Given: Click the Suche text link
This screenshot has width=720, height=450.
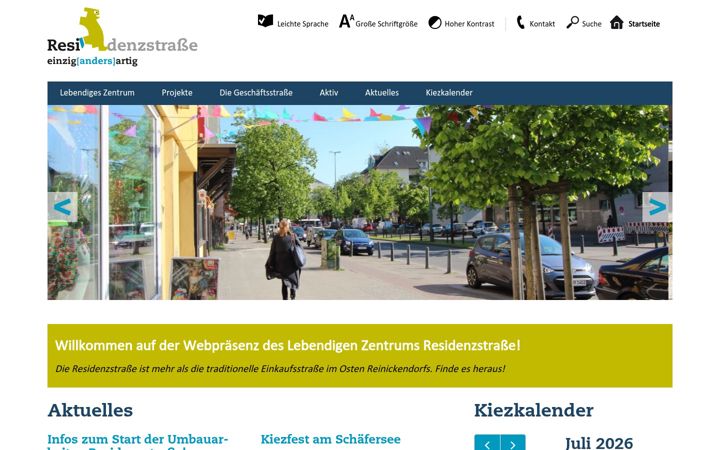Looking at the screenshot, I should point(591,24).
